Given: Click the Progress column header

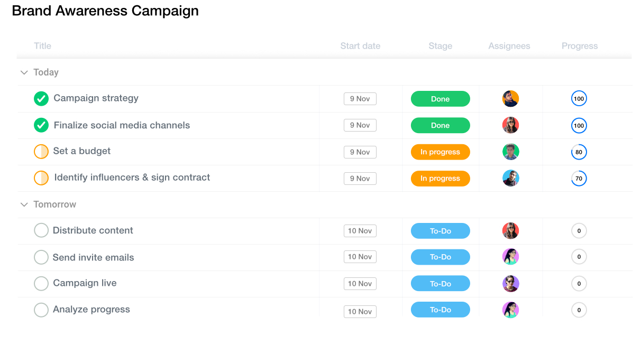Looking at the screenshot, I should pyautogui.click(x=579, y=46).
